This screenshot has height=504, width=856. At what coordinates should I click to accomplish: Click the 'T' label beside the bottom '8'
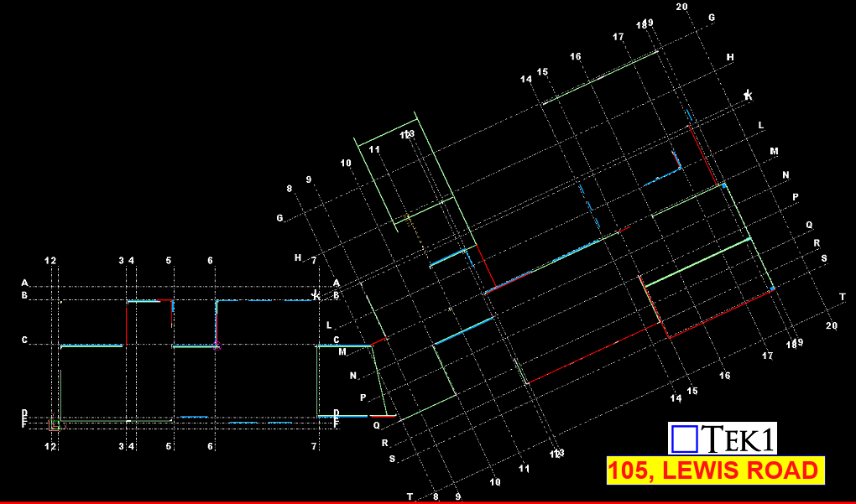(410, 497)
